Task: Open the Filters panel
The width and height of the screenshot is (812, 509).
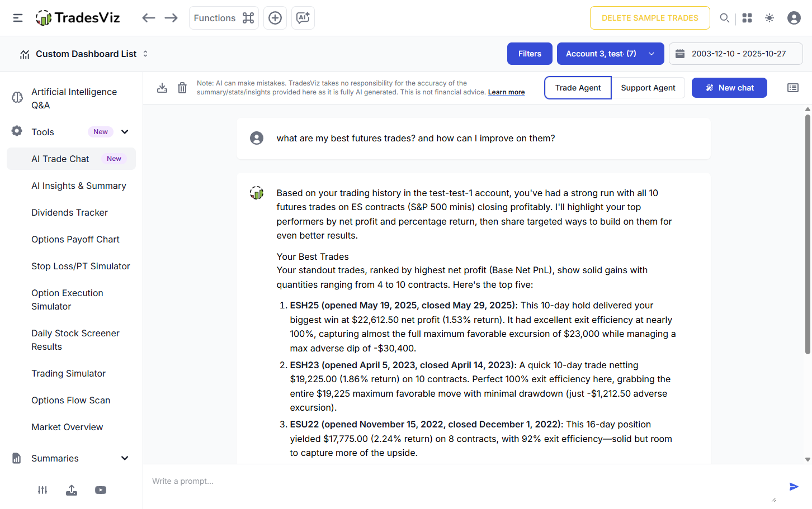Action: (x=530, y=54)
